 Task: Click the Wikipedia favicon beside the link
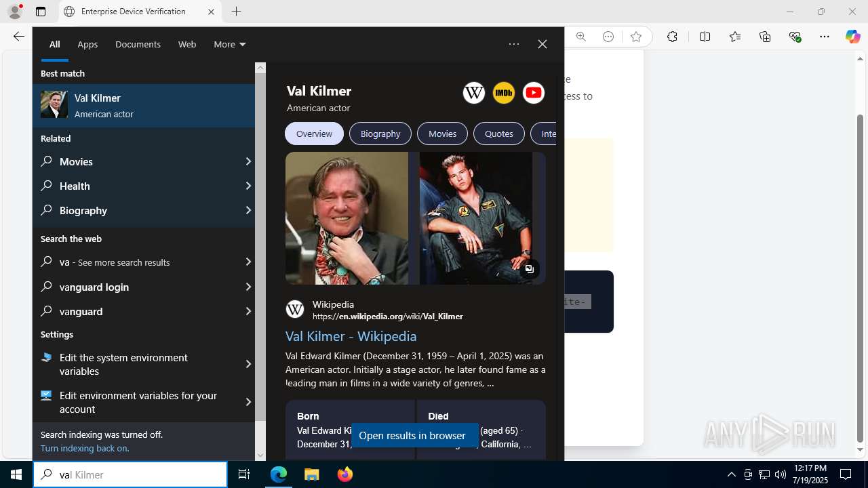295,309
